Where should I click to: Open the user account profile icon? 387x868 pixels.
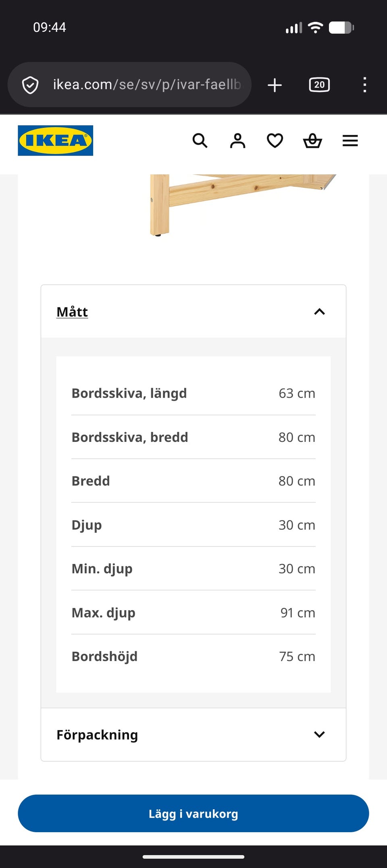click(237, 141)
